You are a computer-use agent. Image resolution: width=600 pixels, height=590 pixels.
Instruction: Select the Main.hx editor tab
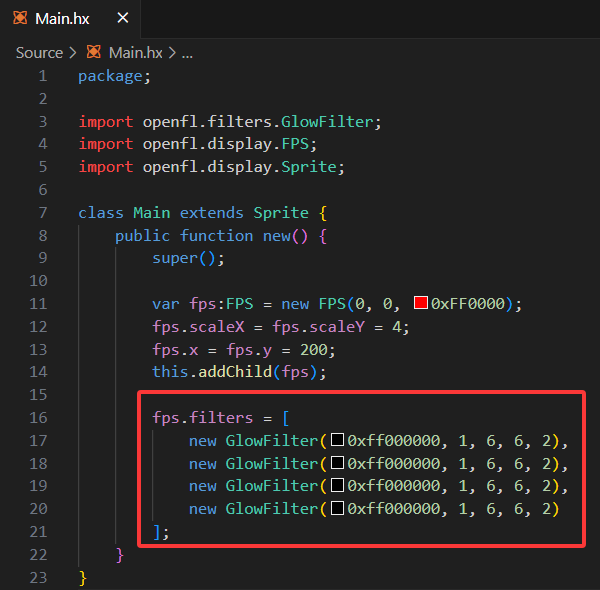tap(70, 18)
